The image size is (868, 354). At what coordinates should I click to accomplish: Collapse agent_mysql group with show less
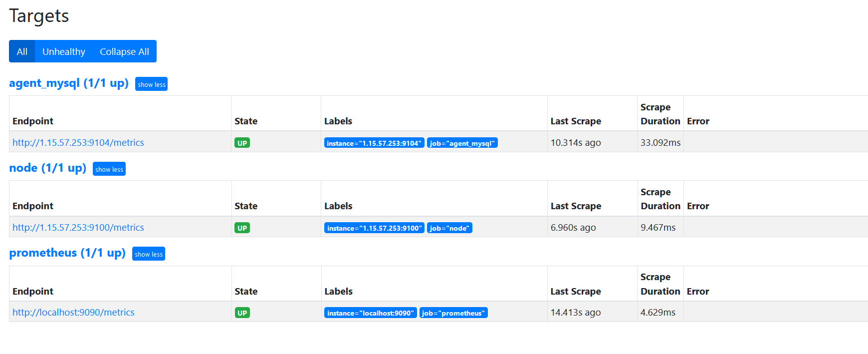click(151, 84)
